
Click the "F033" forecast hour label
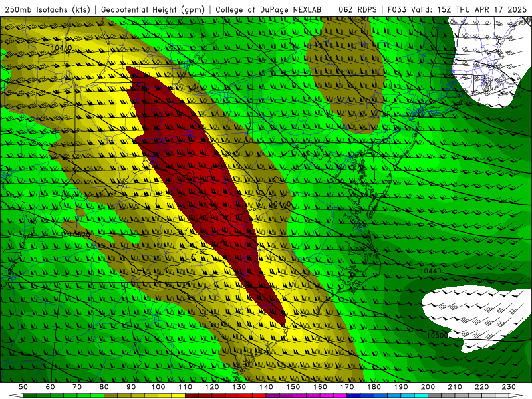(x=397, y=9)
